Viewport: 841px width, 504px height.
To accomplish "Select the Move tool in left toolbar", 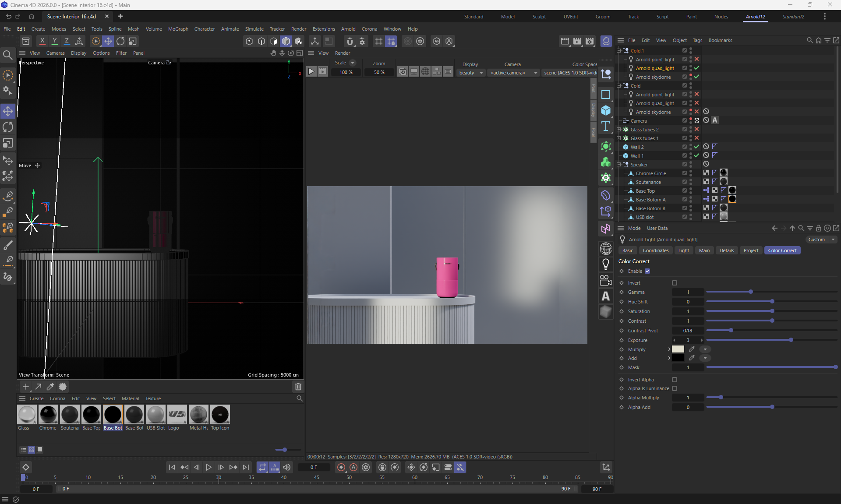I will tap(8, 111).
